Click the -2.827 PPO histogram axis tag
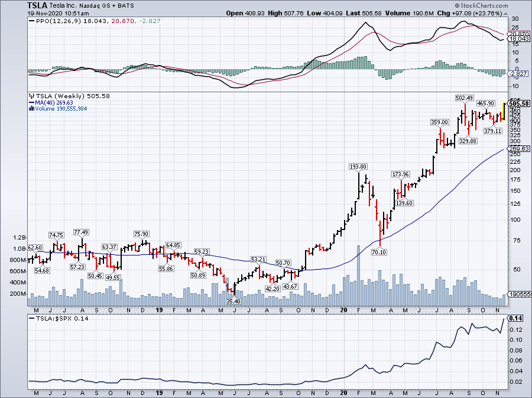The height and width of the screenshot is (398, 532). [518, 74]
